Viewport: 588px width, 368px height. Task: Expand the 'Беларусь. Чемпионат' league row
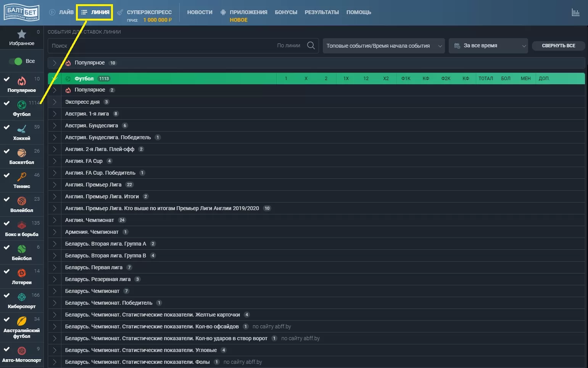click(x=55, y=291)
